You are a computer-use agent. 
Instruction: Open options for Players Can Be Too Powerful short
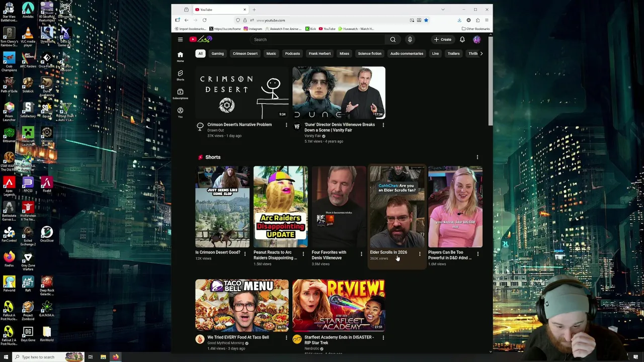tap(477, 254)
